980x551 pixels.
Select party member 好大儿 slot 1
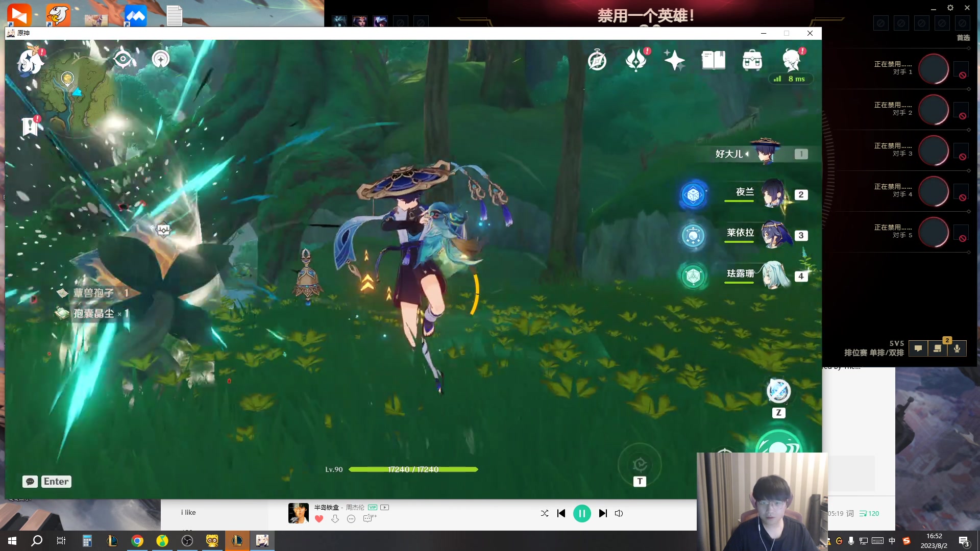[x=761, y=153]
